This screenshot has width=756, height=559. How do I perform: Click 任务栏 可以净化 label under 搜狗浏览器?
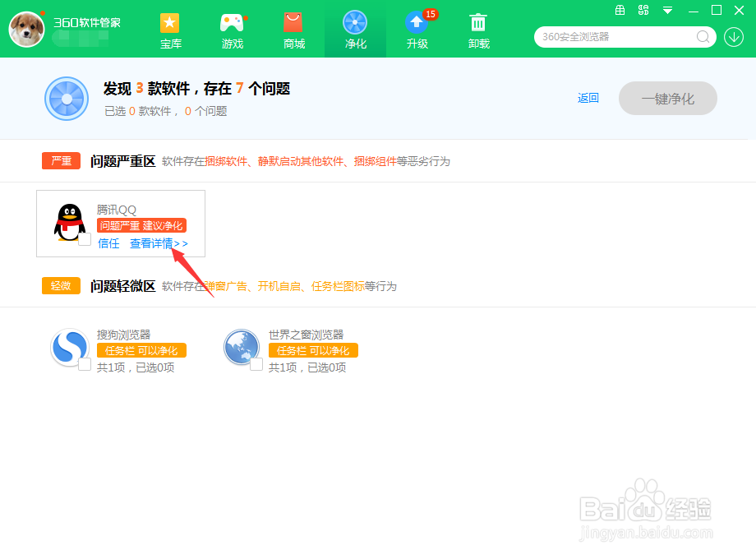141,351
